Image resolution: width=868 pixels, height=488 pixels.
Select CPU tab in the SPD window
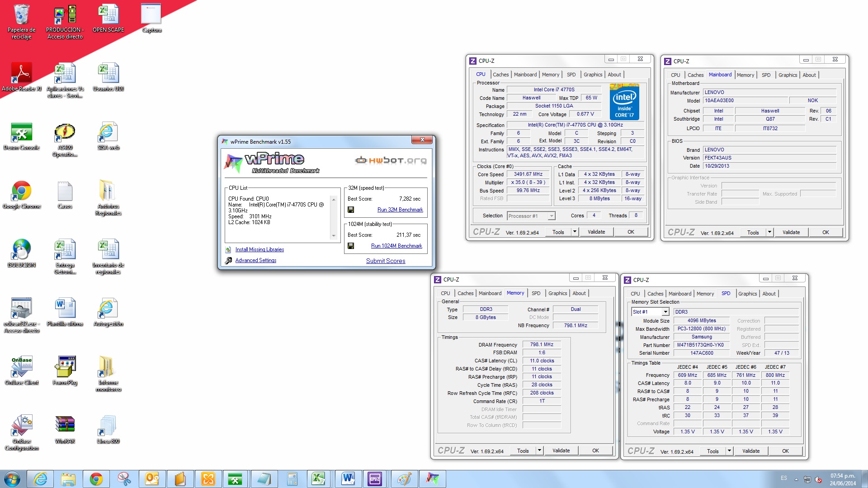click(x=635, y=294)
